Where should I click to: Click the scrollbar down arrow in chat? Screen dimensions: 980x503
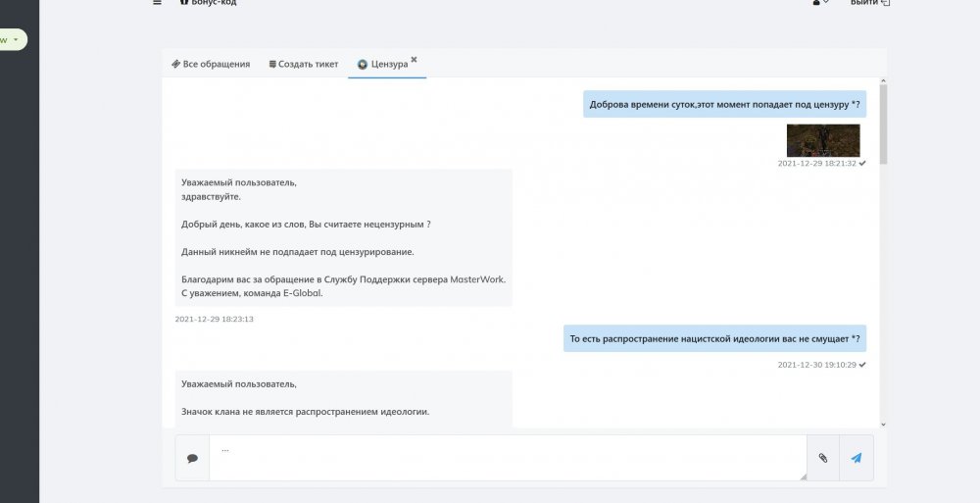[883, 425]
